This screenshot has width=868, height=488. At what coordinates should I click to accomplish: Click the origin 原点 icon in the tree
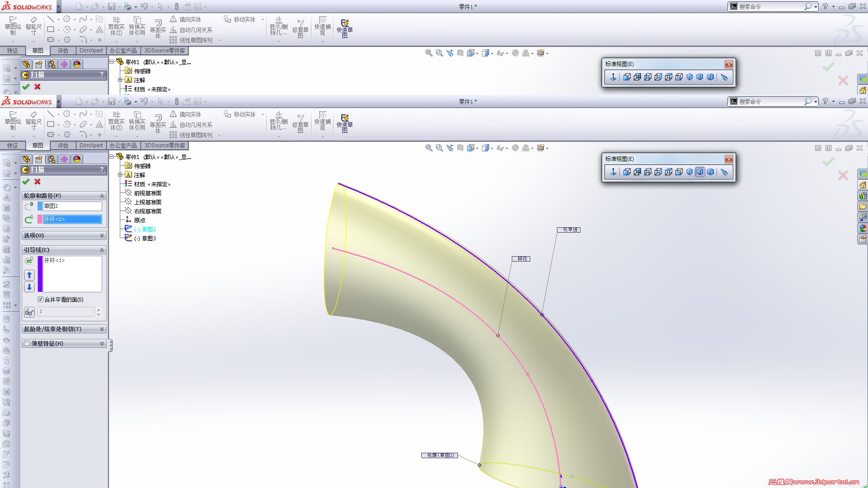coord(128,220)
